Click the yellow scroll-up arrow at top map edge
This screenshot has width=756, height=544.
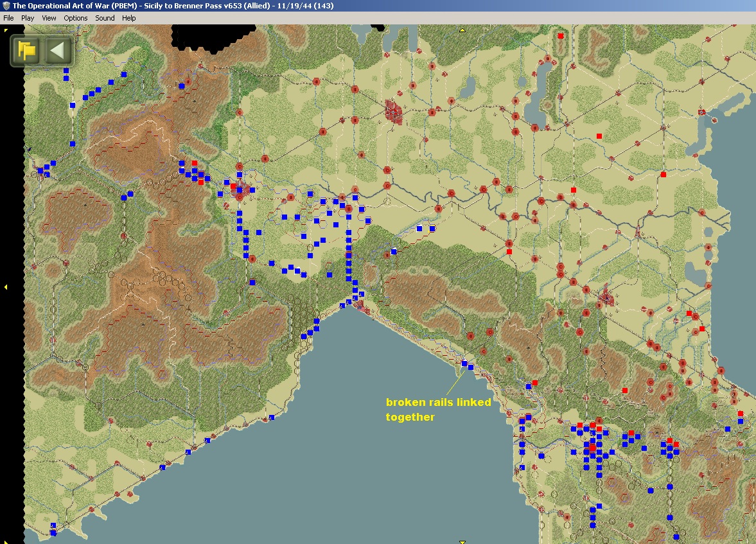pos(462,30)
